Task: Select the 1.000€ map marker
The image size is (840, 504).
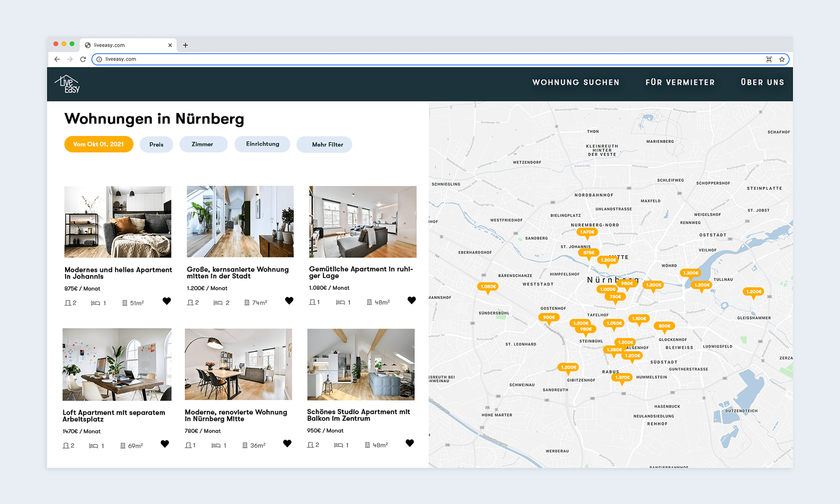Action: pos(608,289)
